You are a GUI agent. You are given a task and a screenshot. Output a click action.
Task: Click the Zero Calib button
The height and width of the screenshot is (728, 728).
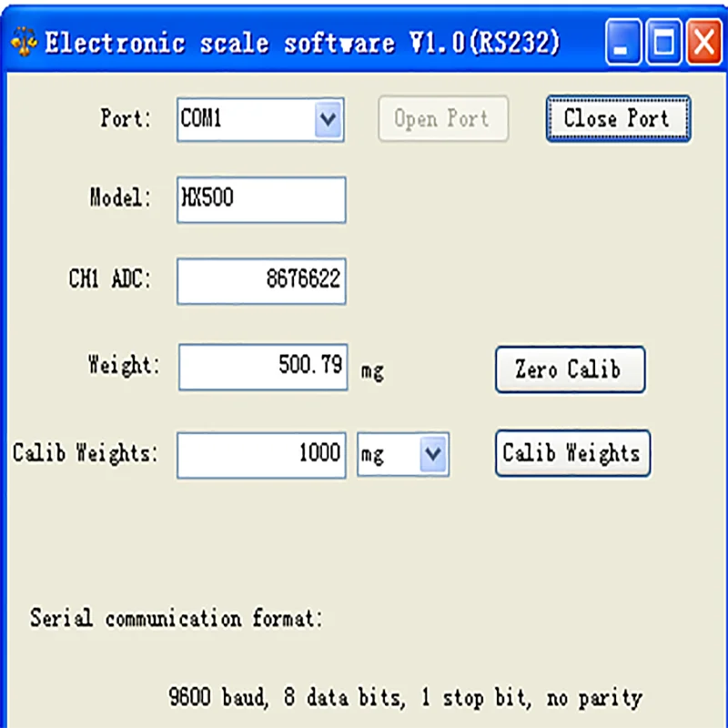pos(570,369)
